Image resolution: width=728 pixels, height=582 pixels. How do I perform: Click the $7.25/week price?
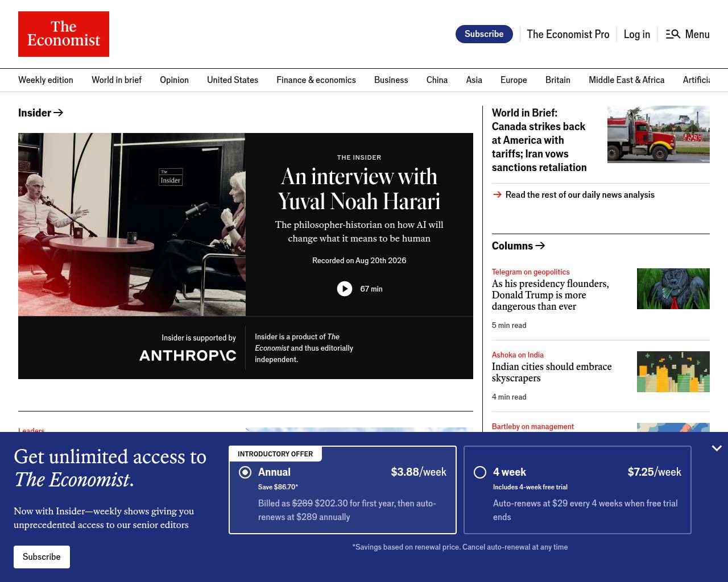(655, 472)
